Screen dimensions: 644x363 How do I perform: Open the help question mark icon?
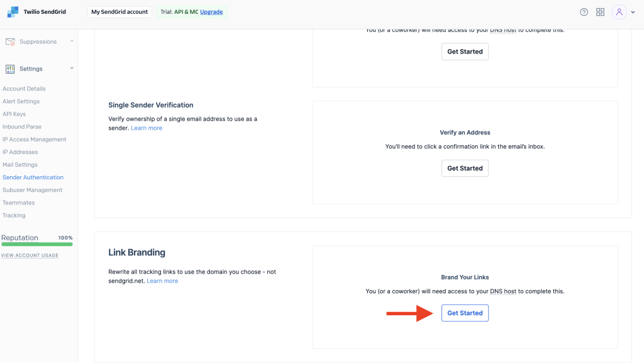point(584,12)
